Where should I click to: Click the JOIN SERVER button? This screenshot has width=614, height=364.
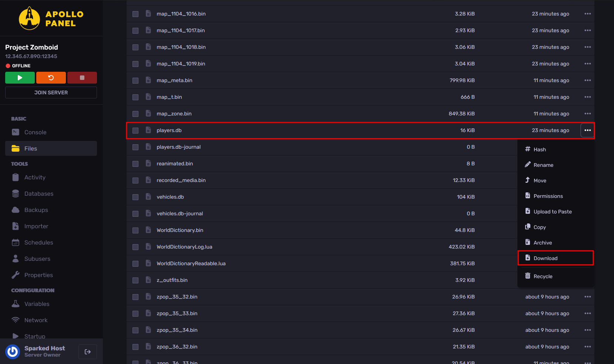pyautogui.click(x=51, y=92)
